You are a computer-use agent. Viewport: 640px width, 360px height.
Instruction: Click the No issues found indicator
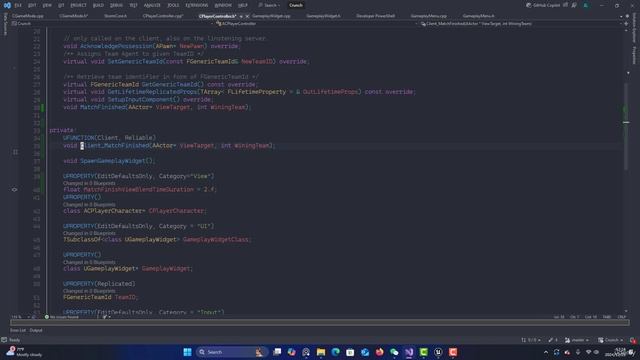pyautogui.click(x=62, y=317)
